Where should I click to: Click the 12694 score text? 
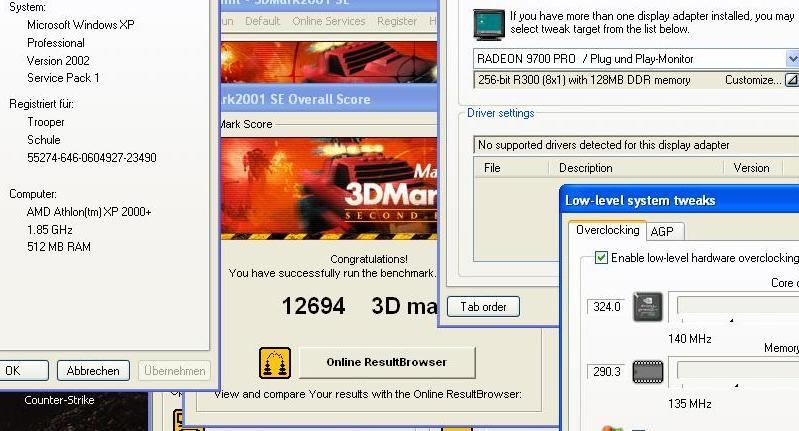coord(313,306)
